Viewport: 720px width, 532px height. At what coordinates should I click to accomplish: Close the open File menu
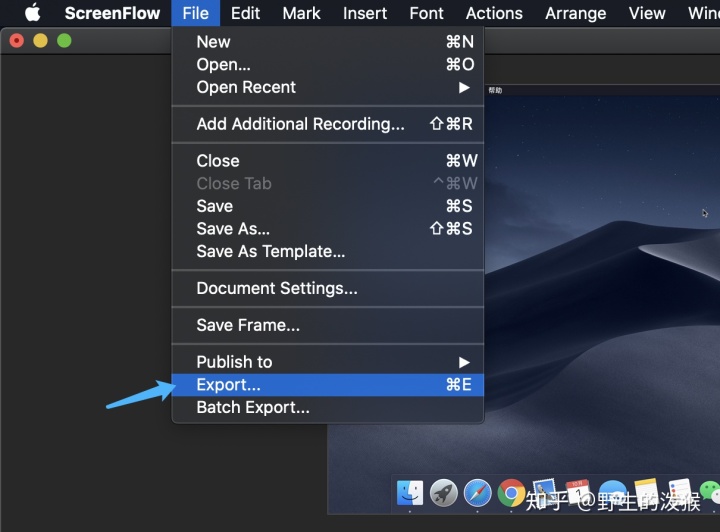196,13
